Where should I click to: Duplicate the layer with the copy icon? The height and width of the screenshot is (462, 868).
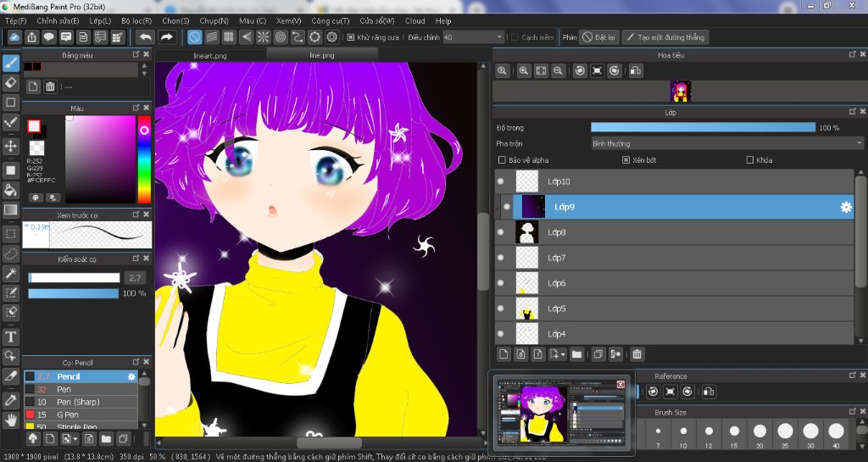pyautogui.click(x=598, y=354)
